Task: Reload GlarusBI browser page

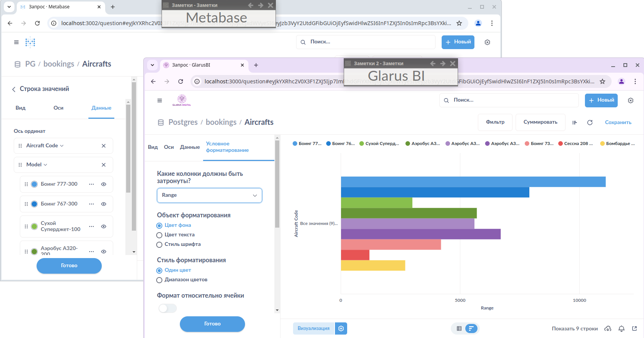Action: click(x=181, y=81)
